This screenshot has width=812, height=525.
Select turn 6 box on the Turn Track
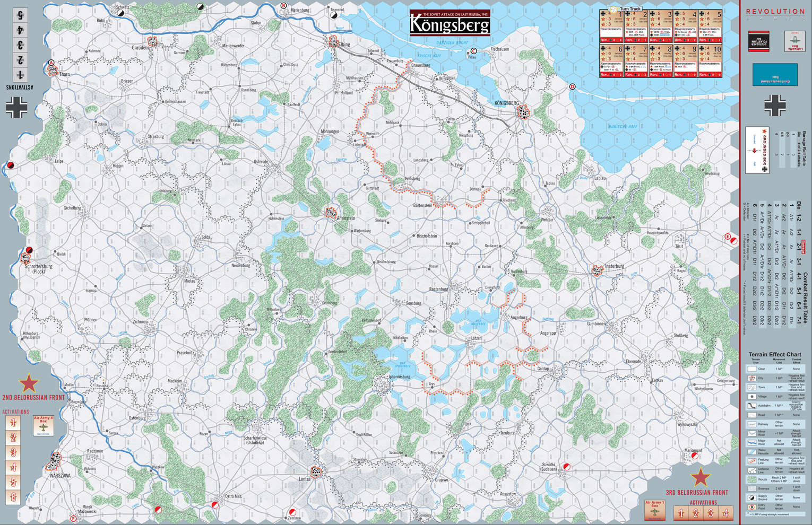point(611,61)
